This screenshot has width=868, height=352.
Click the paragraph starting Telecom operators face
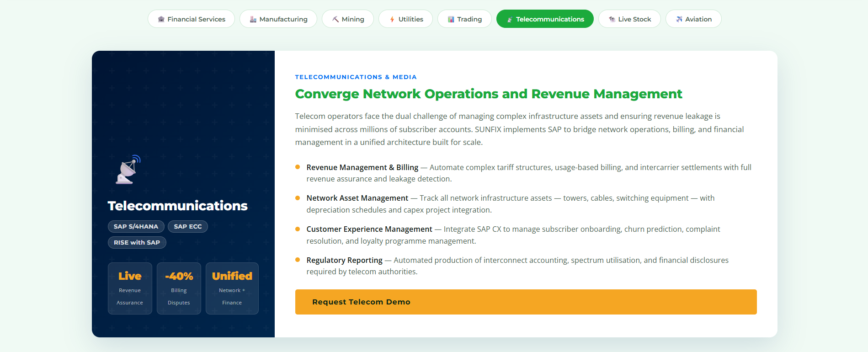pos(520,129)
